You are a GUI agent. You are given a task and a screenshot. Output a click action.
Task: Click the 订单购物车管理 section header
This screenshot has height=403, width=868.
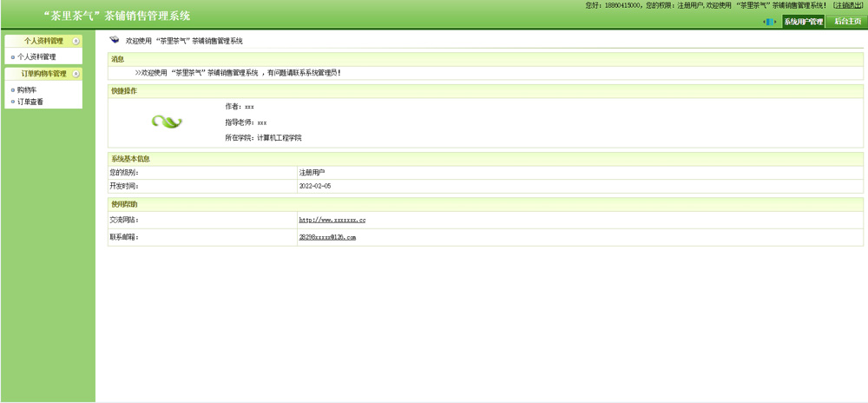43,74
